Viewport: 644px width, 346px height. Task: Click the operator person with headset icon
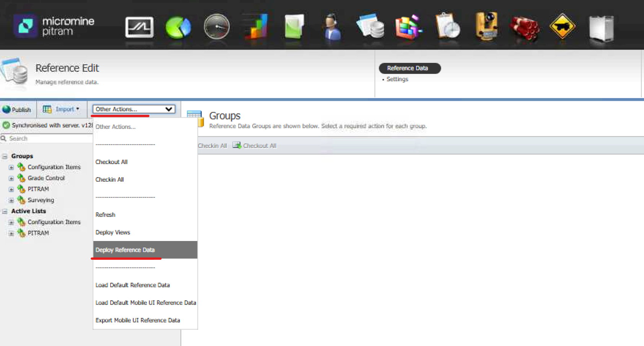(332, 28)
